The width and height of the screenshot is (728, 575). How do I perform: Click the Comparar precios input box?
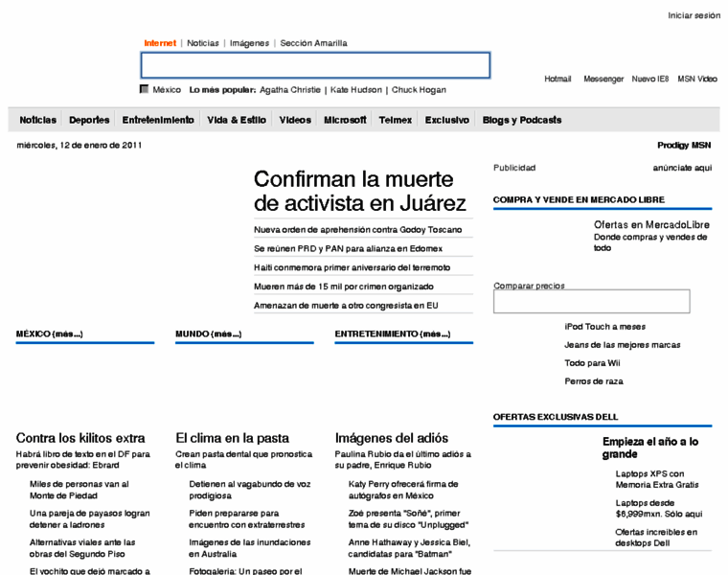(x=592, y=302)
